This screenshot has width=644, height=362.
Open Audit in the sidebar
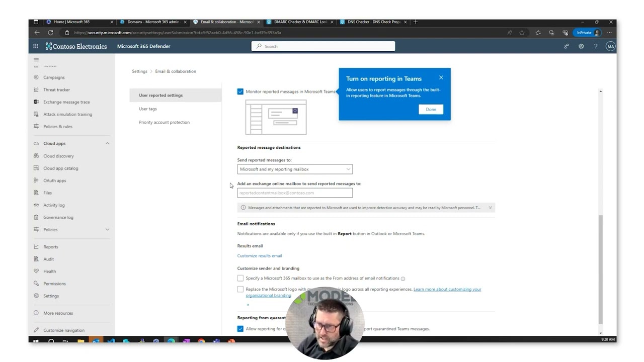pos(48,259)
